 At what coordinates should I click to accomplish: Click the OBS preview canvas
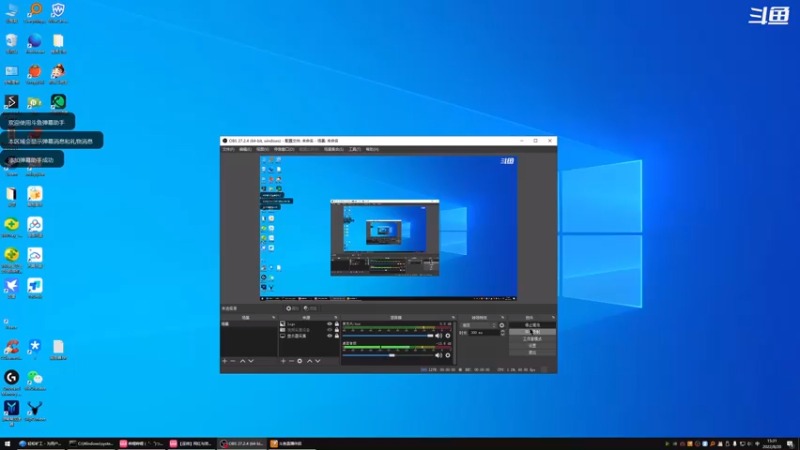click(x=388, y=228)
